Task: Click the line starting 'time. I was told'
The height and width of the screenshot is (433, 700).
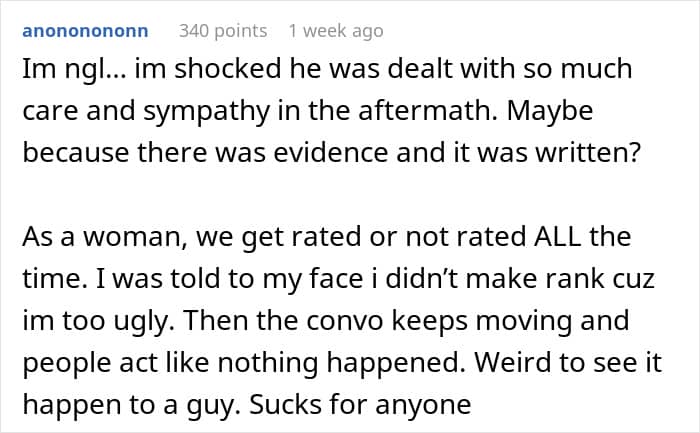Action: pos(338,279)
